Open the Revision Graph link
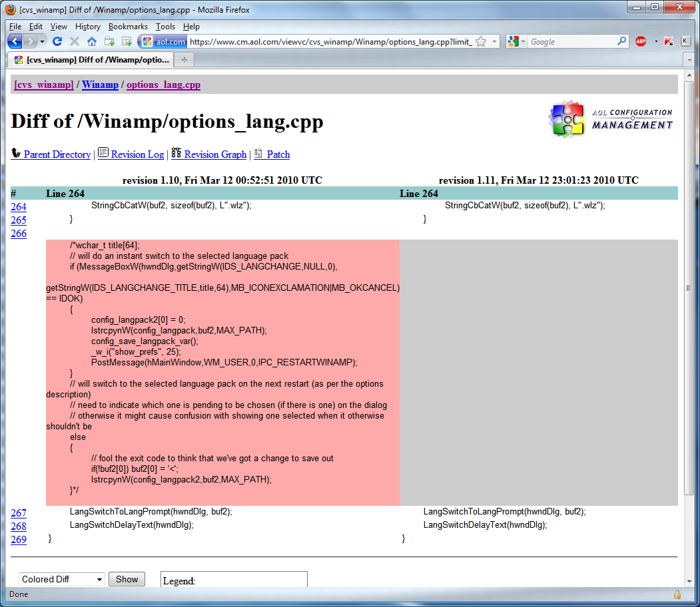Screen dimensions: 700x607 (x=215, y=154)
